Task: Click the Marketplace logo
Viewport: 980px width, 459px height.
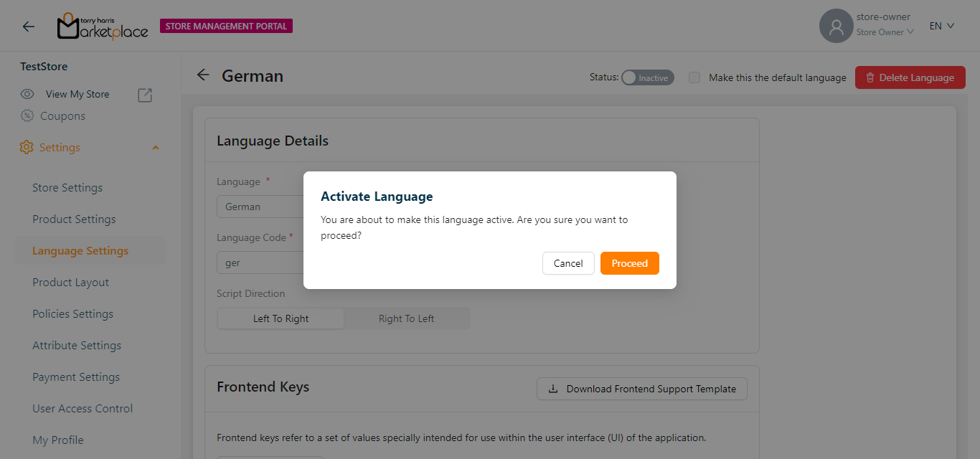Action: (x=103, y=27)
